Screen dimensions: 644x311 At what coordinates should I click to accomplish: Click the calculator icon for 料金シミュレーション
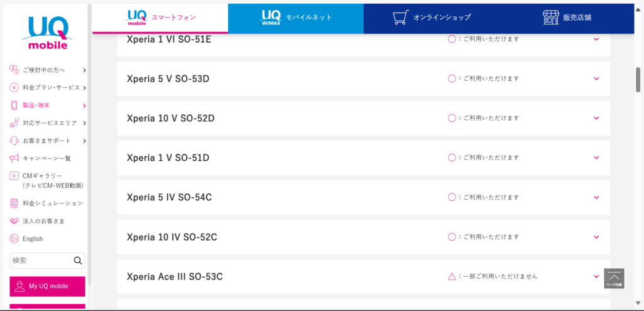(x=14, y=203)
